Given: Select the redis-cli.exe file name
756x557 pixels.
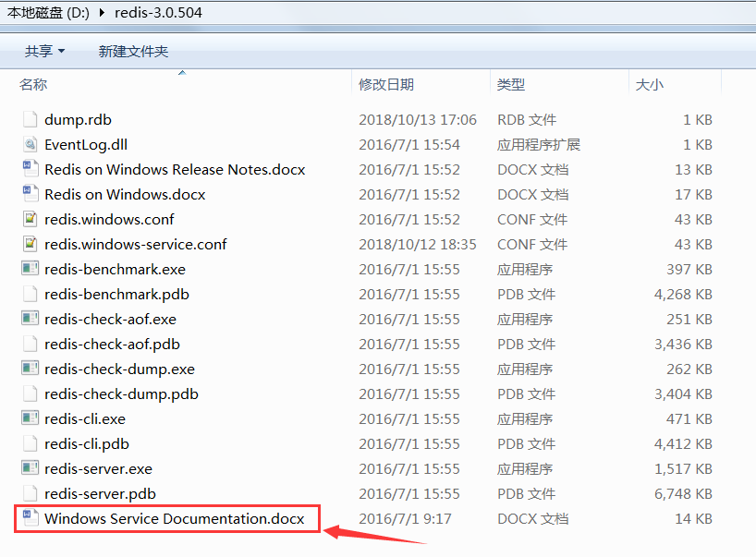Looking at the screenshot, I should (x=85, y=419).
